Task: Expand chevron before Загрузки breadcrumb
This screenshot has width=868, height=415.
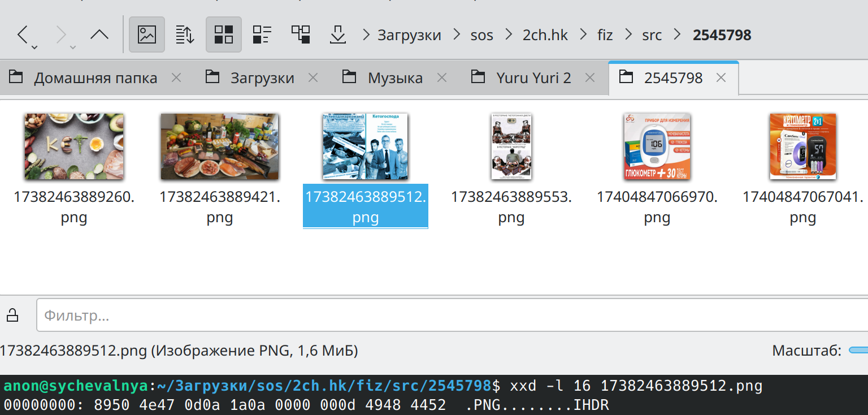Action: [x=366, y=35]
